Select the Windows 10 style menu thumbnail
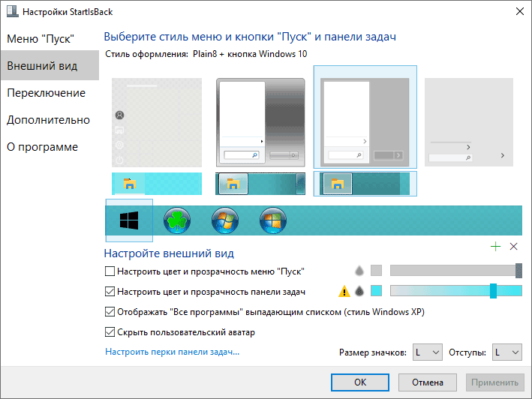The image size is (532, 399). 157,122
